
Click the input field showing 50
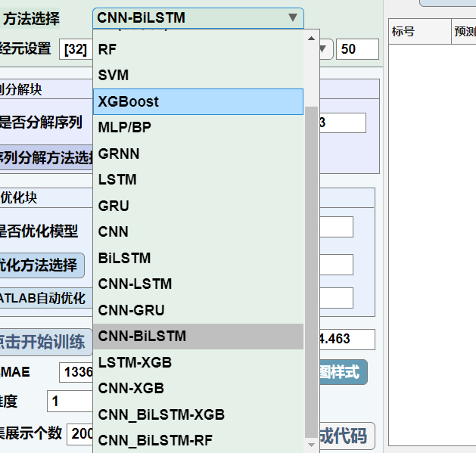pos(357,49)
